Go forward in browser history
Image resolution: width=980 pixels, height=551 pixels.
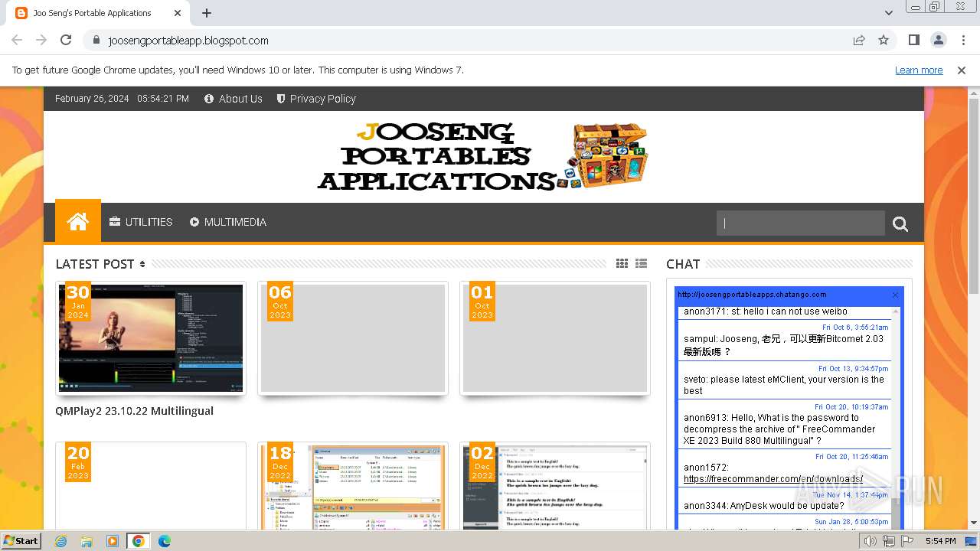pos(41,40)
